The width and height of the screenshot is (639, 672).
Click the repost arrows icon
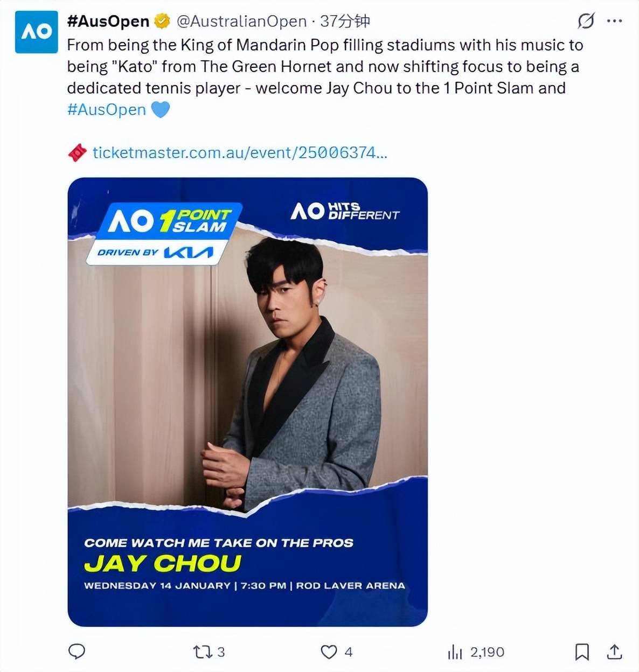tap(202, 652)
